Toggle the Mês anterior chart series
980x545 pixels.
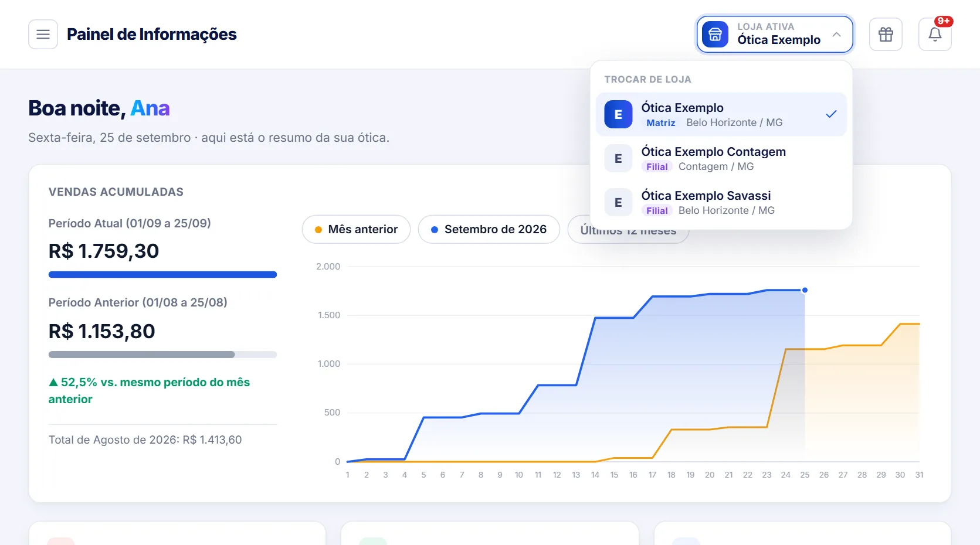356,229
